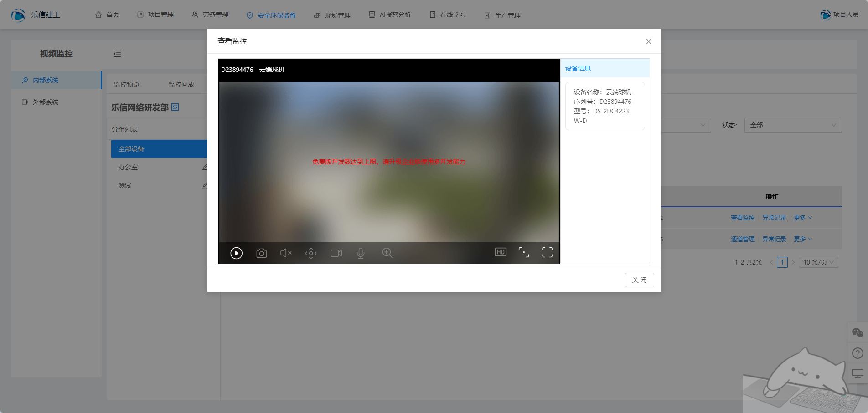Start recording with the video camera icon
The width and height of the screenshot is (868, 413).
(x=336, y=253)
